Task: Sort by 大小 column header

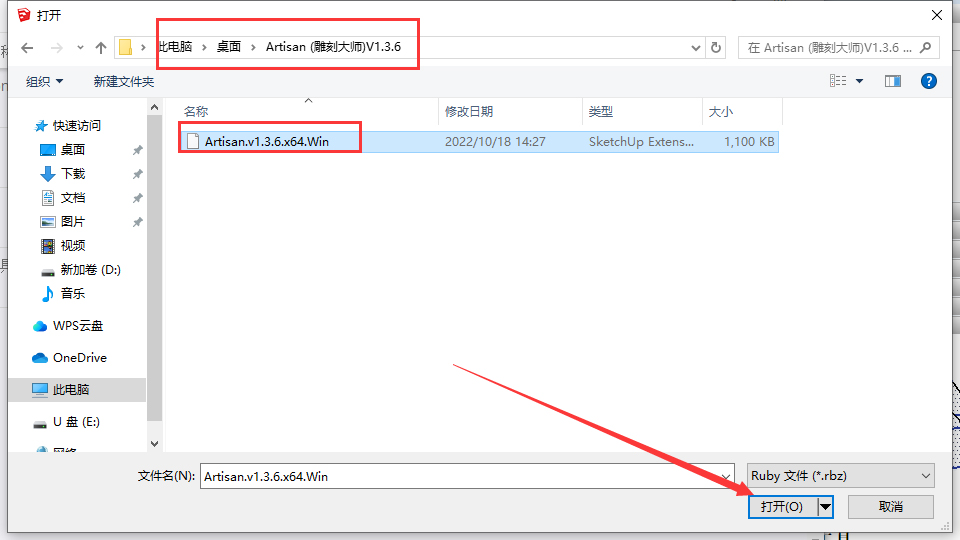Action: (x=721, y=111)
